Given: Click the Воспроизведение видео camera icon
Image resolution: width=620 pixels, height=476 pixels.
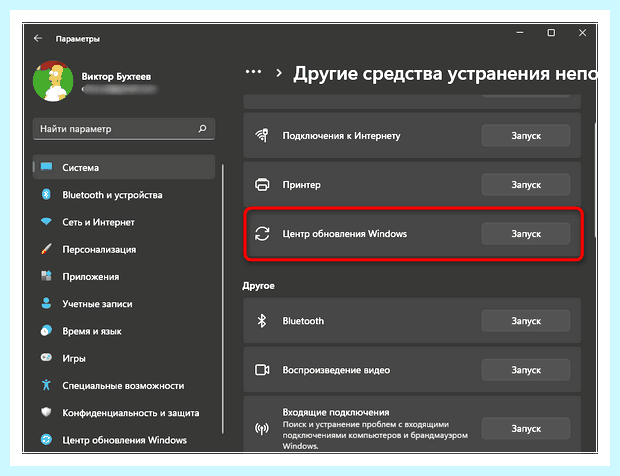Looking at the screenshot, I should pos(262,370).
